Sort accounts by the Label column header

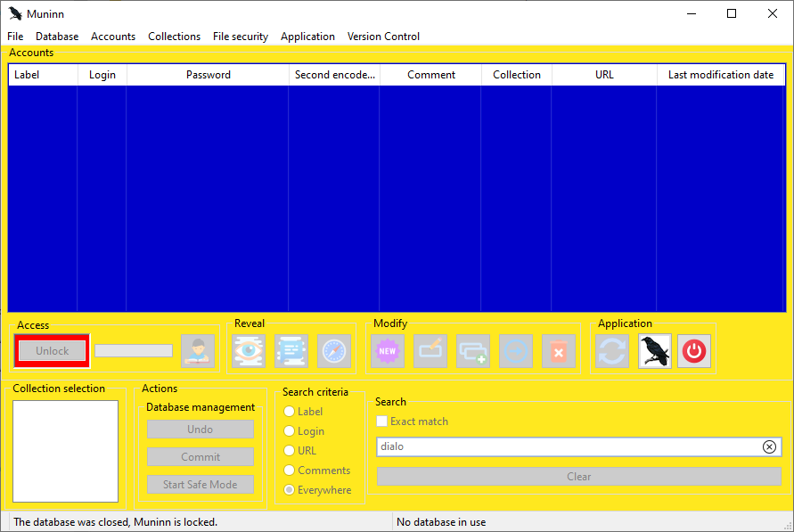point(43,75)
